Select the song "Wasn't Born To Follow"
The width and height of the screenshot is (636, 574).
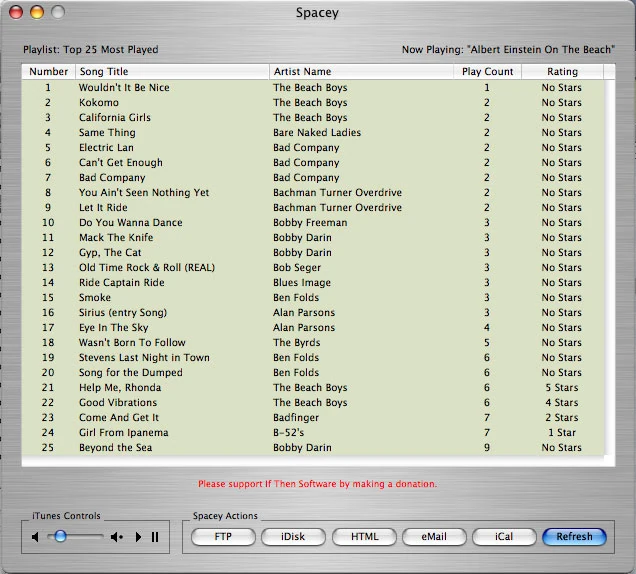(132, 343)
